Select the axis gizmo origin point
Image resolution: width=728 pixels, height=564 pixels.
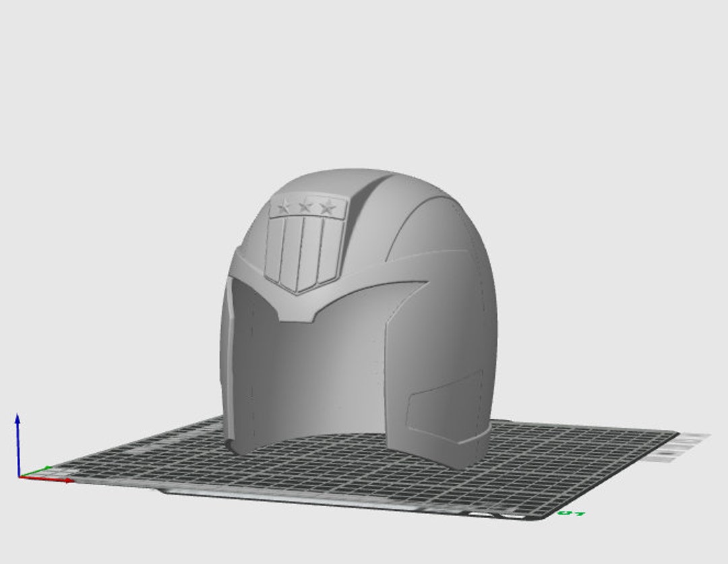coord(18,476)
